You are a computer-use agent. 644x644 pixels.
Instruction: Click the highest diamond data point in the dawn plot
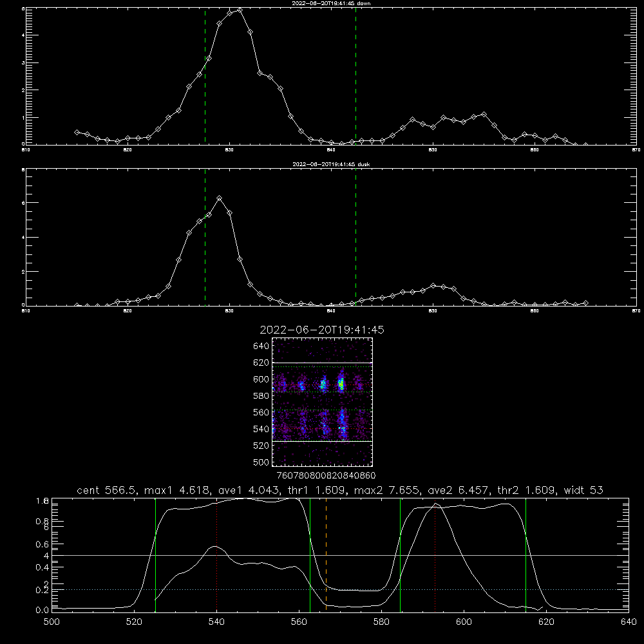pyautogui.click(x=240, y=10)
